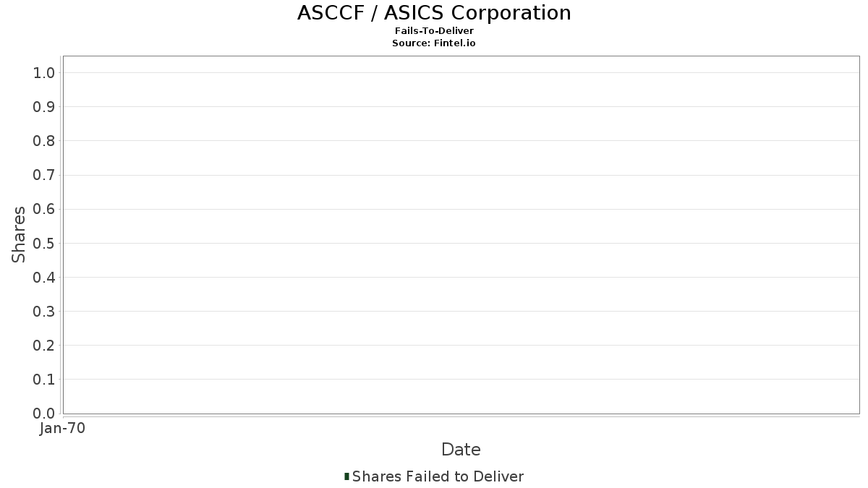The image size is (868, 488).
Task: Click the 0.3 y-axis tick label
Action: click(44, 311)
